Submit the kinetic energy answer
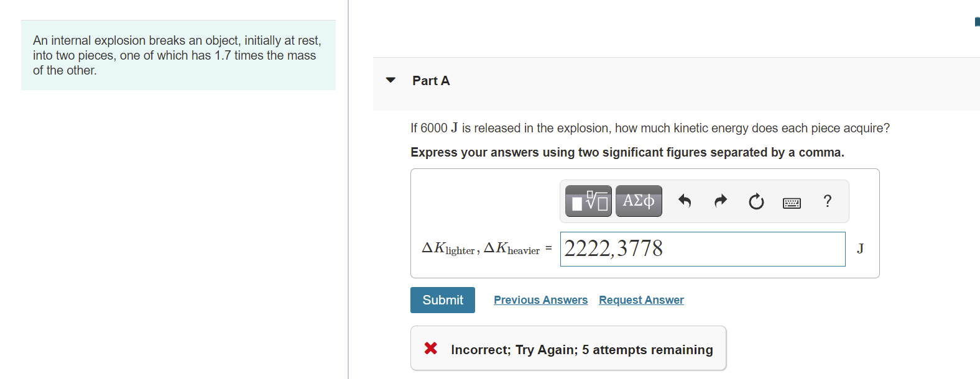Viewport: 980px width, 379px height. click(442, 299)
